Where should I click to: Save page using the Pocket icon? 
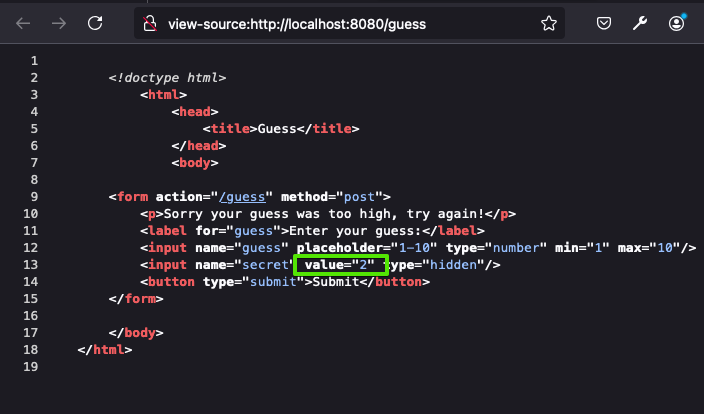(605, 23)
